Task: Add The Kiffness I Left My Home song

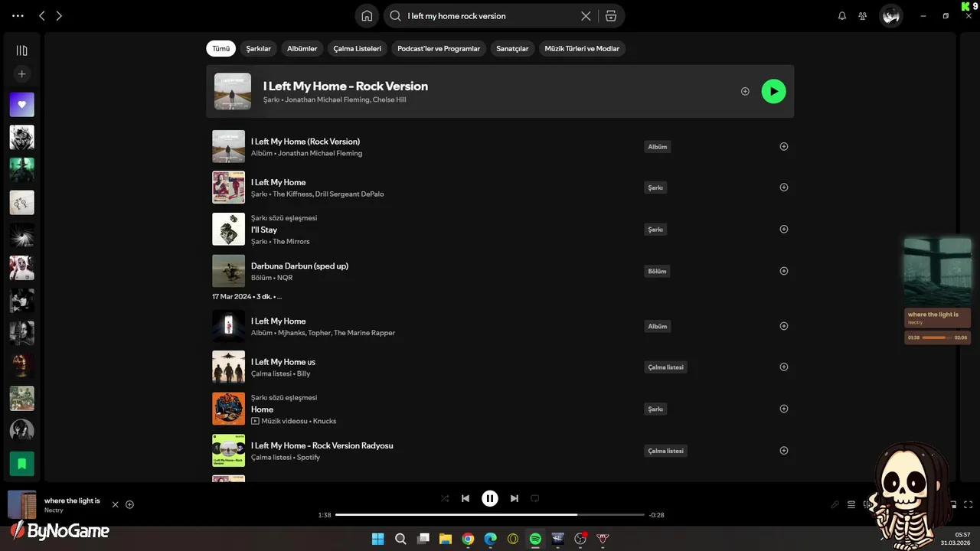Action: (783, 187)
